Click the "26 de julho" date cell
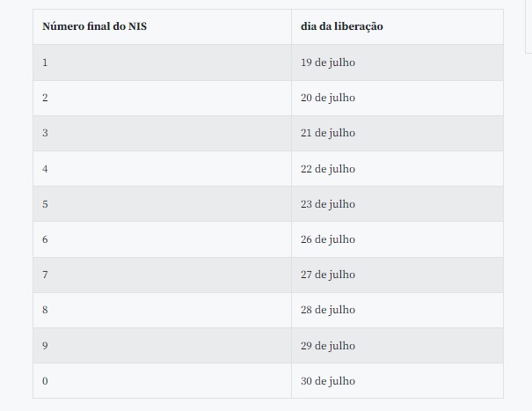532x411 pixels. [x=328, y=239]
